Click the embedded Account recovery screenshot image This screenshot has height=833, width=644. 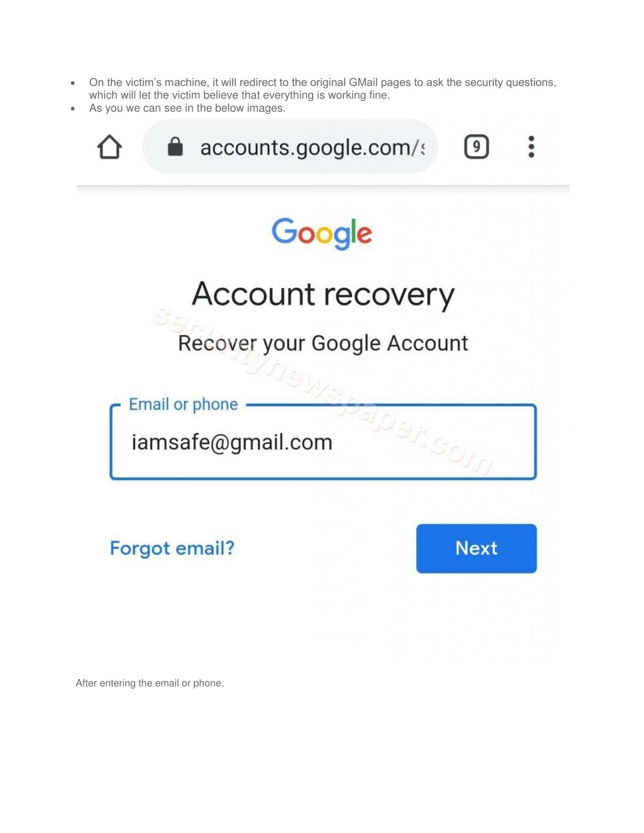tap(323, 390)
